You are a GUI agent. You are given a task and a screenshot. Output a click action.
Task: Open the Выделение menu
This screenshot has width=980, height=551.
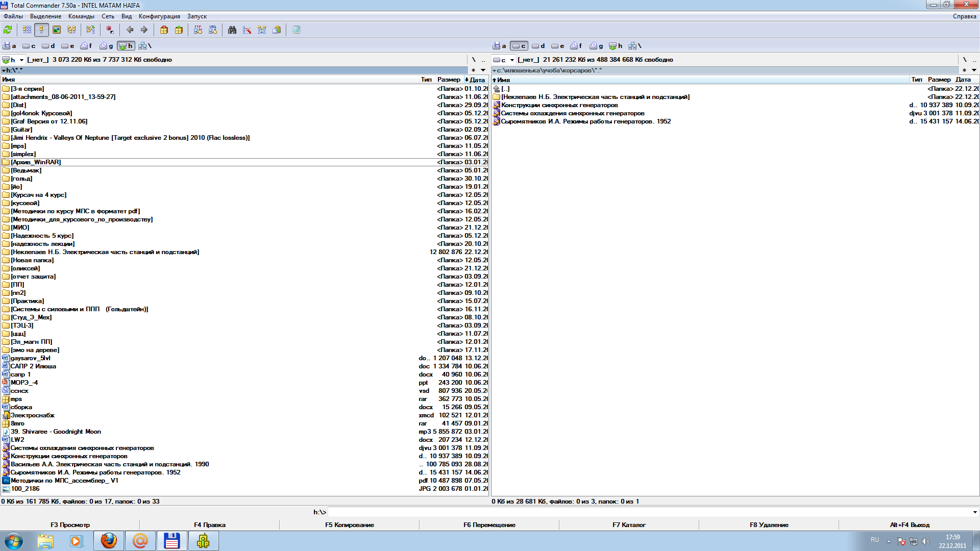45,16
